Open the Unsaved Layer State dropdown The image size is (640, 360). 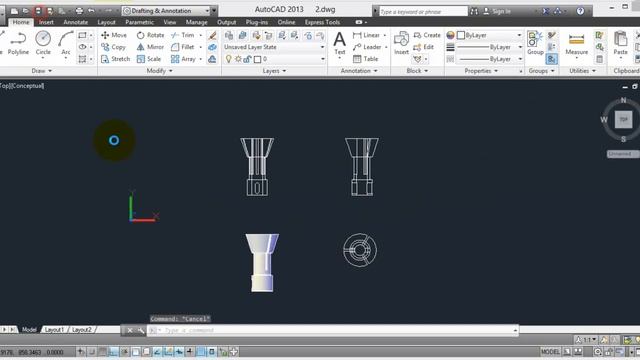point(274,47)
